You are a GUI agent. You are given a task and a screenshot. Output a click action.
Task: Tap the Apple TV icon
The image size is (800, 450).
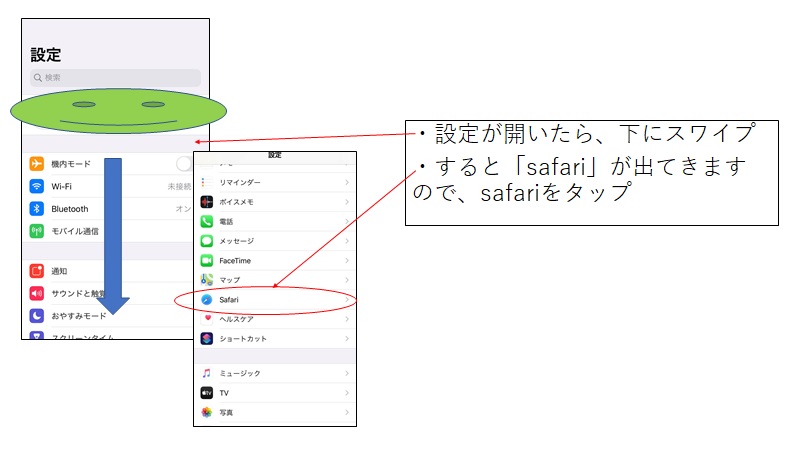[x=207, y=393]
